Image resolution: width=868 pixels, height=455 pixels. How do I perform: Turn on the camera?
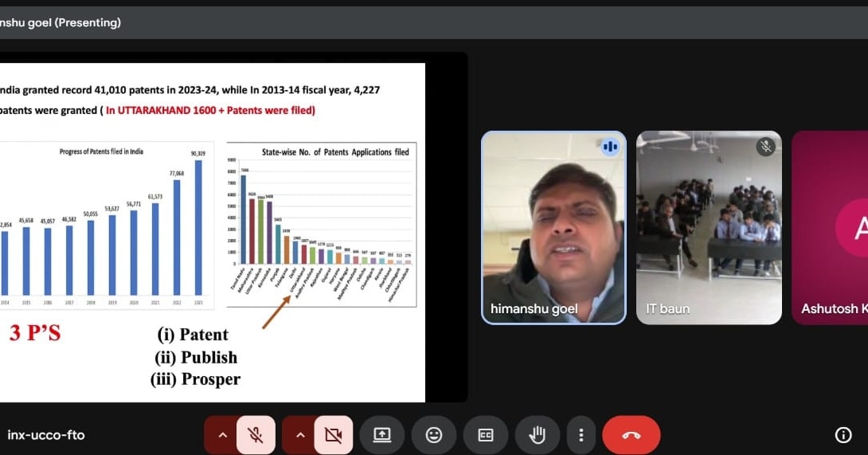coord(334,435)
